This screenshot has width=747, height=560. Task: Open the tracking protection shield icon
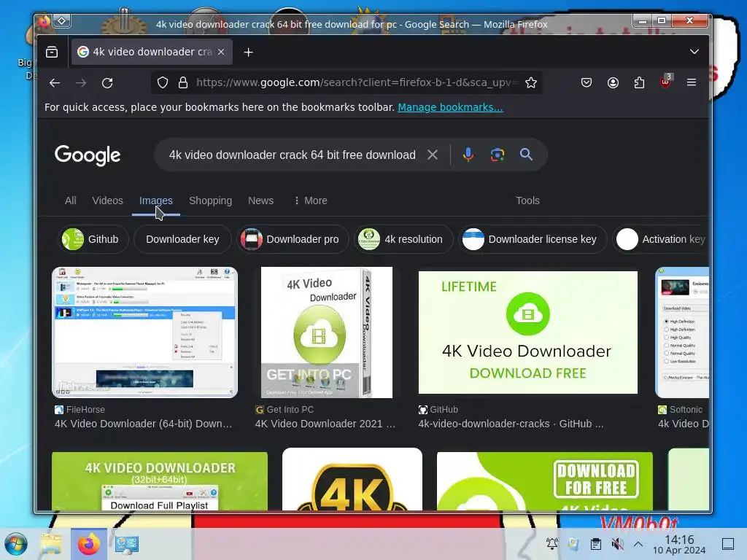coord(163,83)
